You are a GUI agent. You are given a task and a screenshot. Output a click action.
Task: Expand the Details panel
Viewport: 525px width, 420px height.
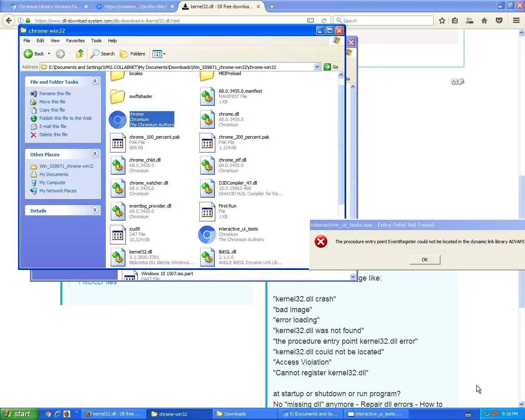[95, 210]
